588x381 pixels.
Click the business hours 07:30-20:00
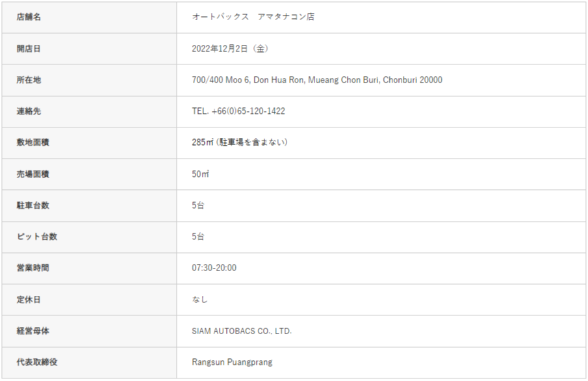tap(214, 268)
